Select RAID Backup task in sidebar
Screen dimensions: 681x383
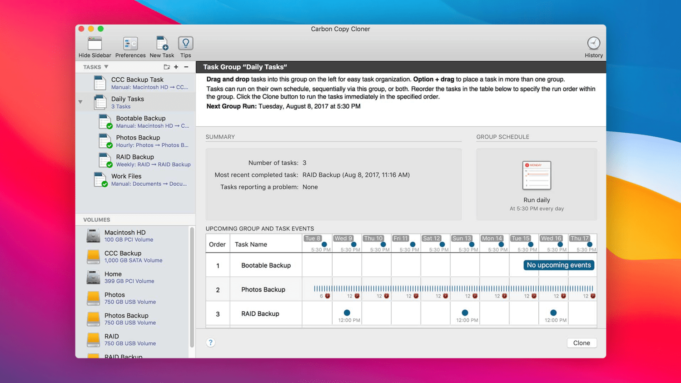136,160
